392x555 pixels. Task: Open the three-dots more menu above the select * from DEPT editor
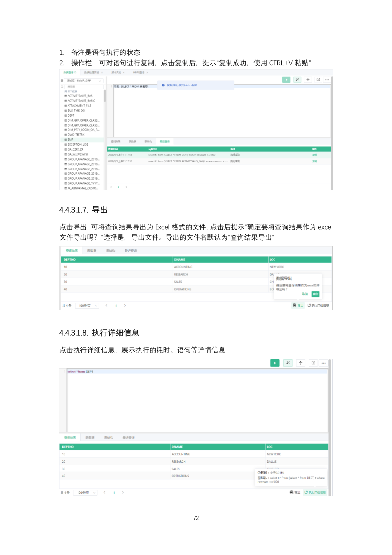(x=323, y=363)
